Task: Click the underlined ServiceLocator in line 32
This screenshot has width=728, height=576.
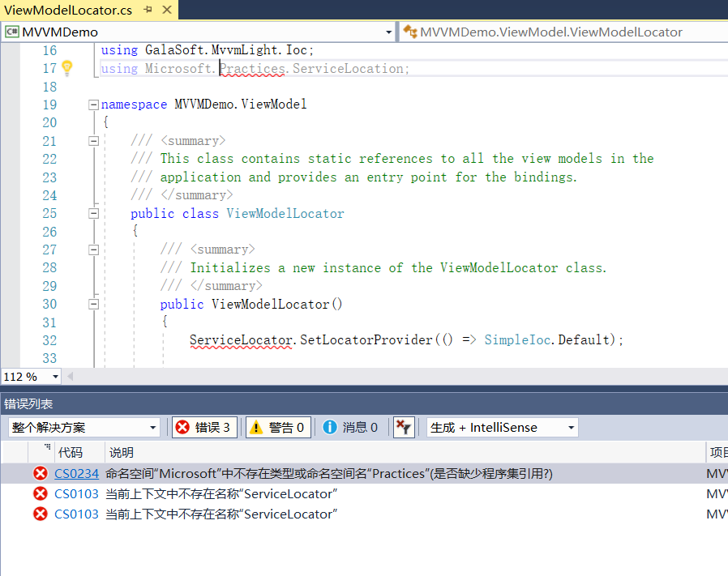Action: tap(241, 340)
